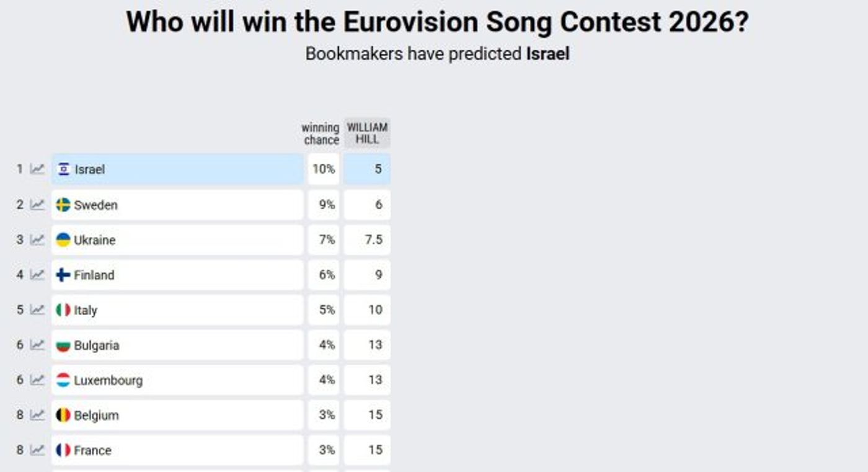868x472 pixels.
Task: Click France's 3% winning chance cell
Action: pyautogui.click(x=324, y=450)
